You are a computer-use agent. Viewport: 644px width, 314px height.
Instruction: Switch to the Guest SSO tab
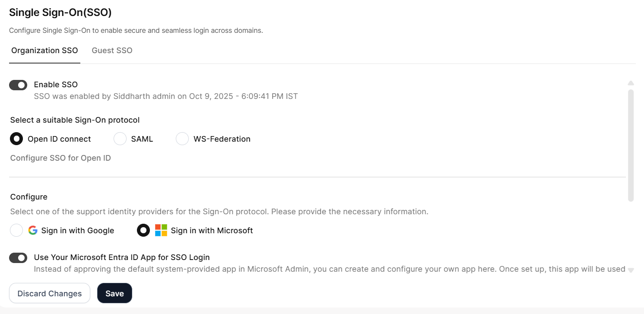pos(112,51)
